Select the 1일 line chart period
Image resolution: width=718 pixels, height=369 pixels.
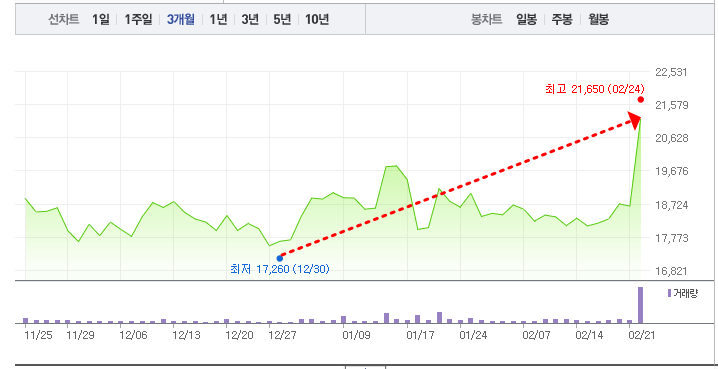pyautogui.click(x=101, y=20)
